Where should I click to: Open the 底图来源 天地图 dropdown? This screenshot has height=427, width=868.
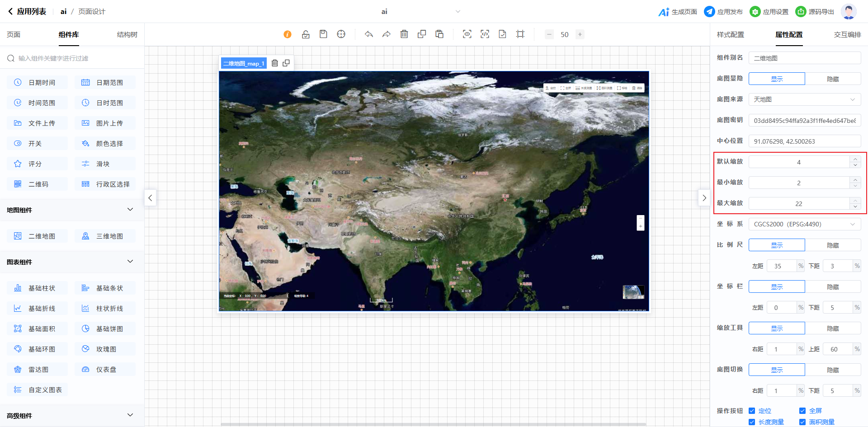[x=805, y=99]
